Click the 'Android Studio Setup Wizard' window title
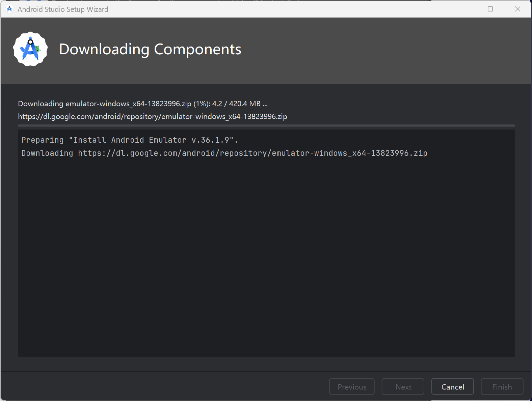Viewport: 532px width, 401px height. point(63,9)
